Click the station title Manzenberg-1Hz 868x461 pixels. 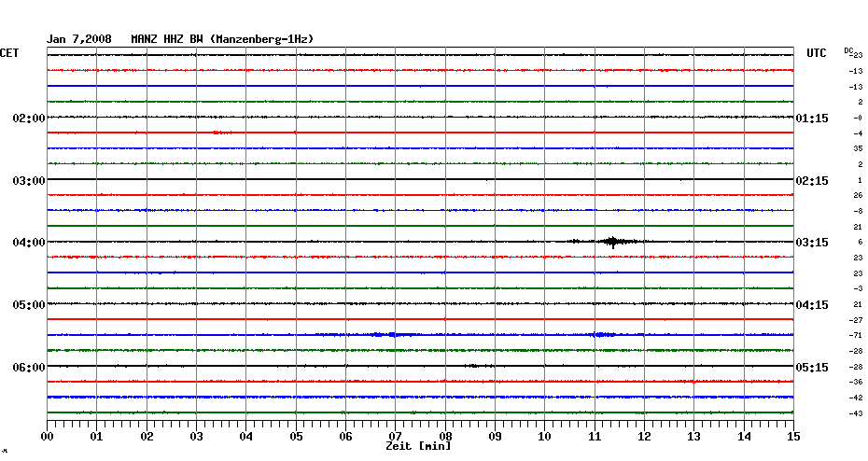[261, 39]
